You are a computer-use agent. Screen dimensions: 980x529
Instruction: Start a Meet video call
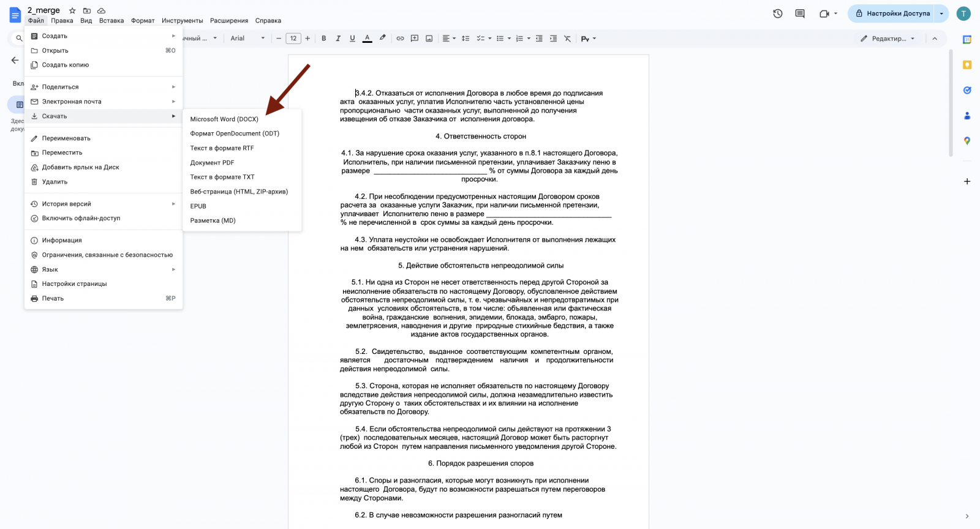pyautogui.click(x=824, y=13)
